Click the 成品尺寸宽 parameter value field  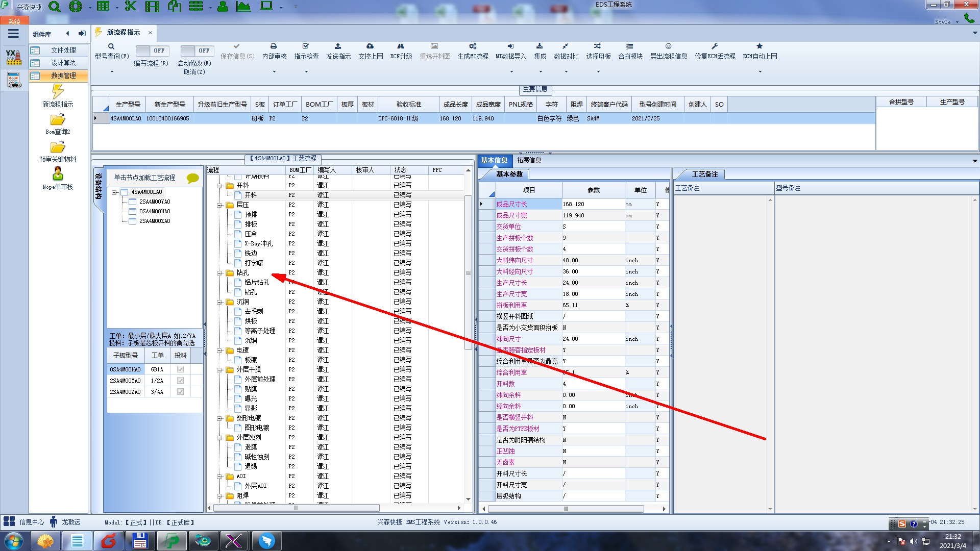(592, 215)
